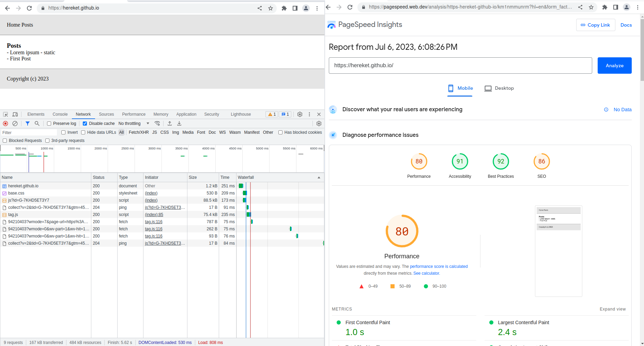Image resolution: width=644 pixels, height=346 pixels.
Task: Select the base.css request row
Action: [x=162, y=193]
